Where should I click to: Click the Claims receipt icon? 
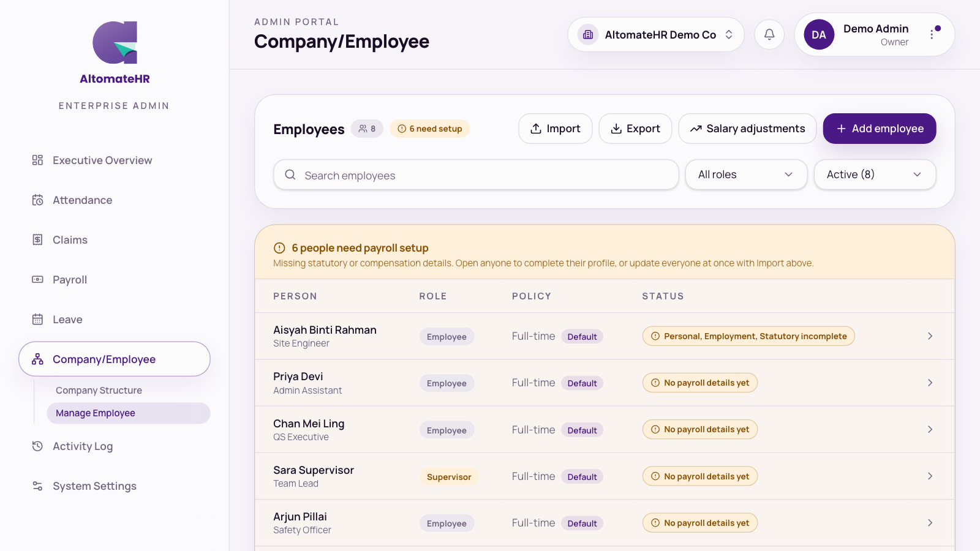(x=37, y=239)
